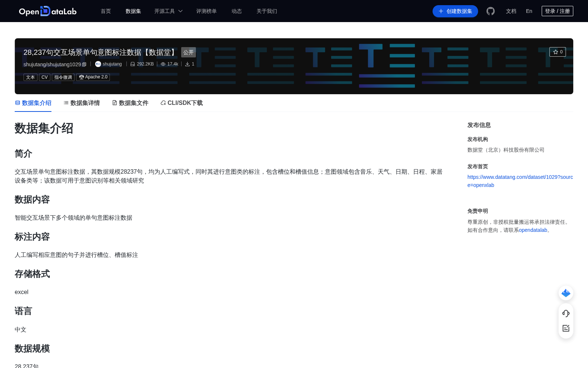
Task: Go to 首页 in the navigation
Action: [106, 11]
